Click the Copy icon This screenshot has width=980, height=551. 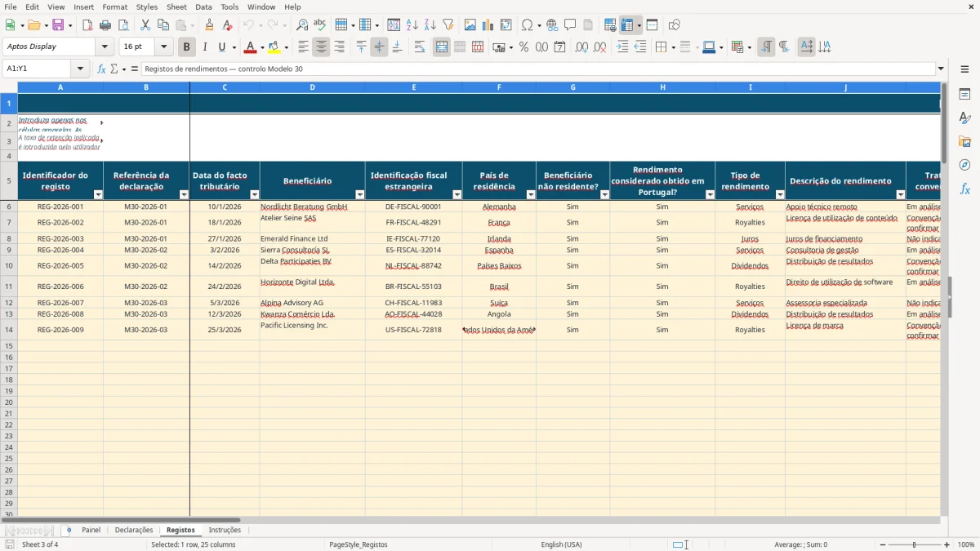pyautogui.click(x=163, y=25)
